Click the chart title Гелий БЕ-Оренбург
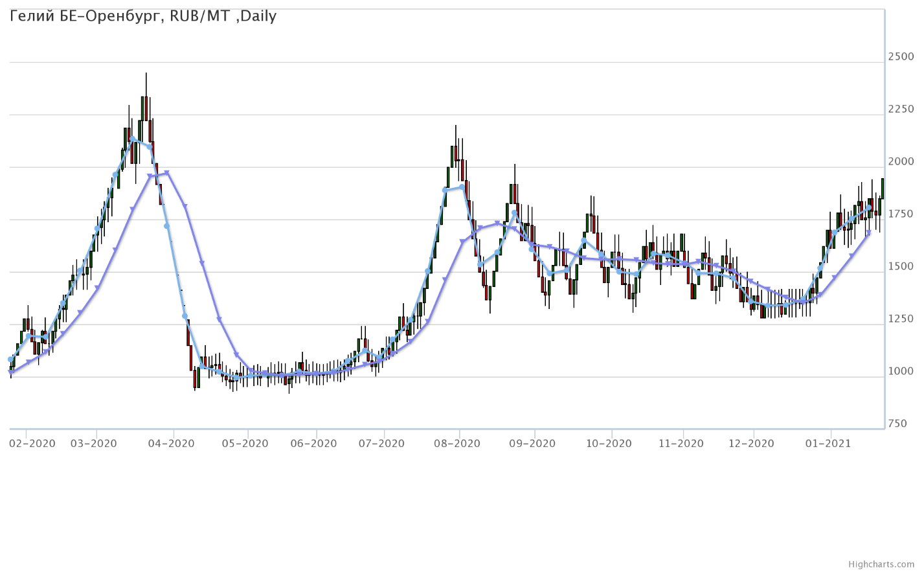 click(143, 16)
